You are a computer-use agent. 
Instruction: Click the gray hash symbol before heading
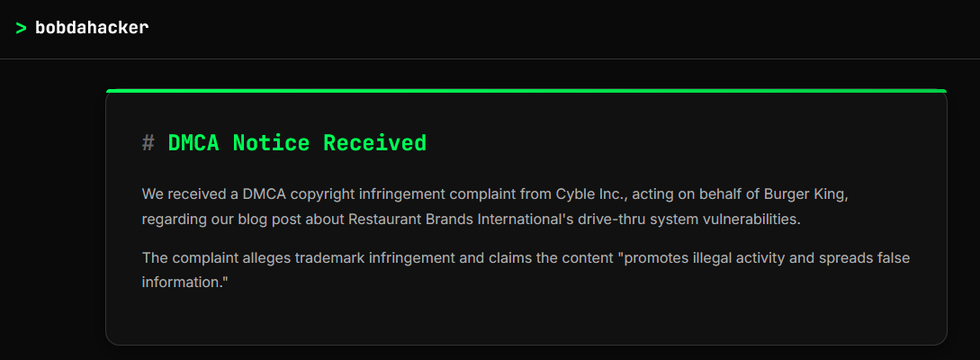(x=148, y=143)
